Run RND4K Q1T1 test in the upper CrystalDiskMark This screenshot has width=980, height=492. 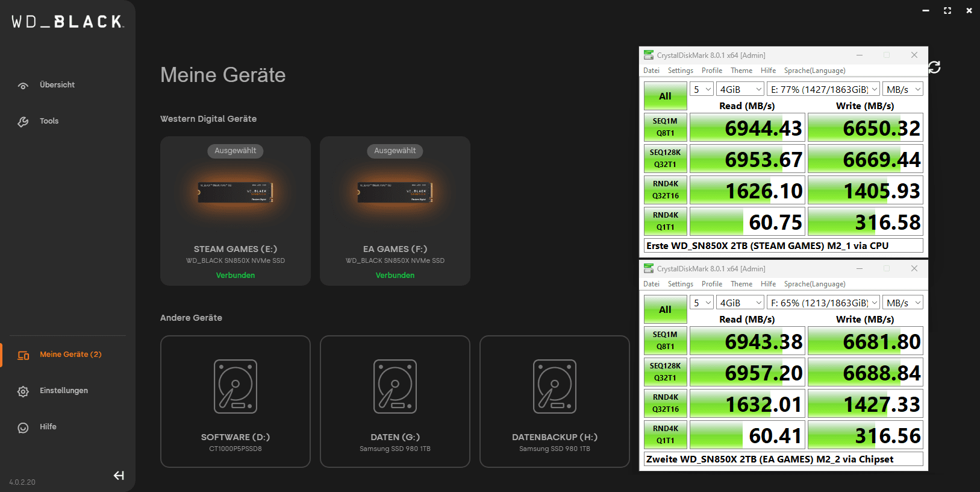(665, 221)
